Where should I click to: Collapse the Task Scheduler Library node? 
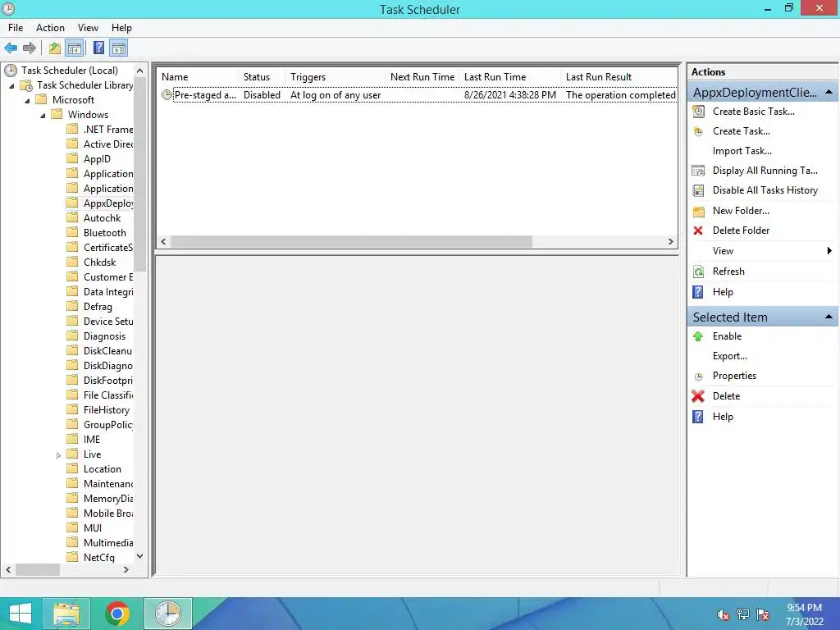[x=11, y=85]
